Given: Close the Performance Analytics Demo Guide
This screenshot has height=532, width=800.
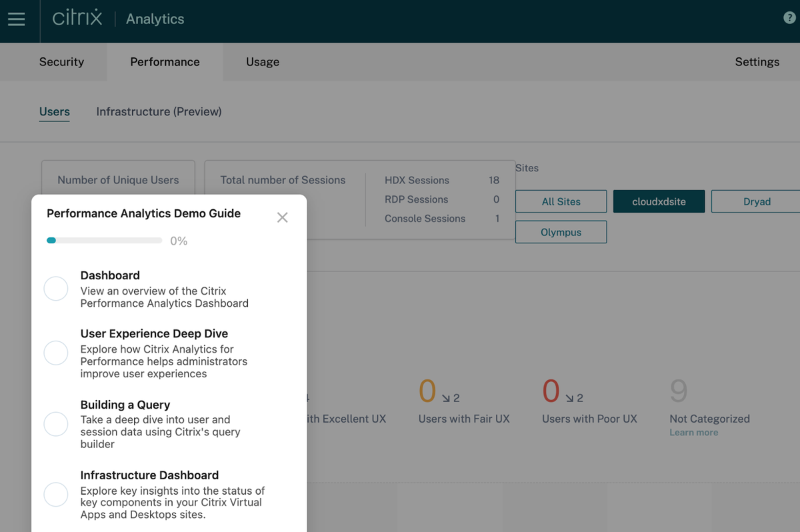Looking at the screenshot, I should click(283, 217).
